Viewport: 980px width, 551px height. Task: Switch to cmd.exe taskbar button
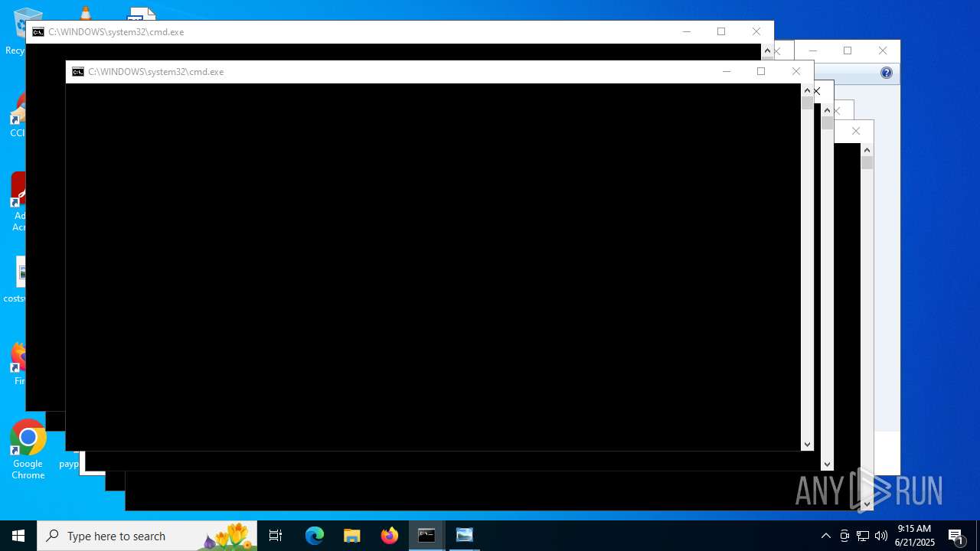[426, 536]
